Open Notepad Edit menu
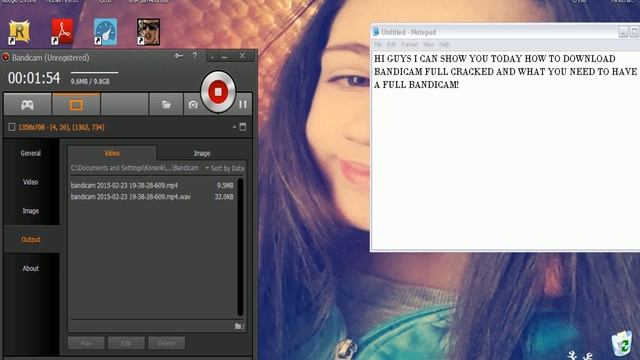Image resolution: width=640 pixels, height=360 pixels. click(391, 44)
